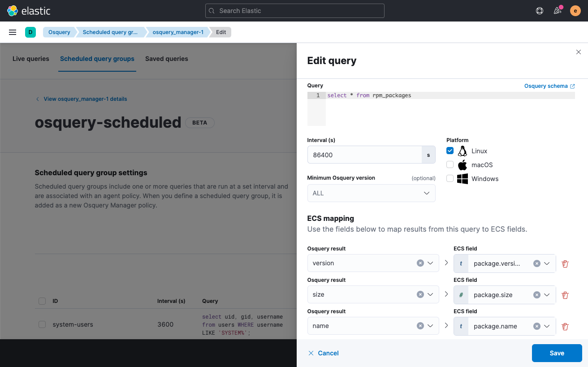Screen dimensions: 588x367
Task: Clear the package.version ECS field
Action: (x=537, y=263)
